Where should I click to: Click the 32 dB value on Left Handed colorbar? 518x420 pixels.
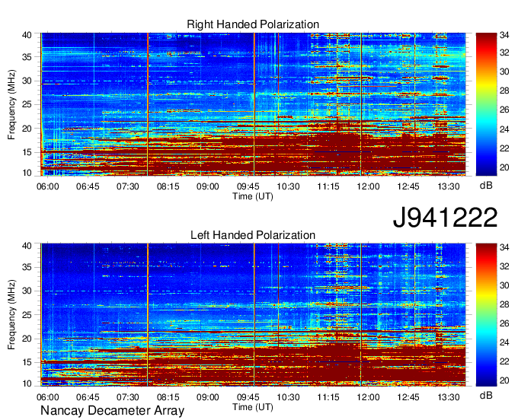point(504,266)
